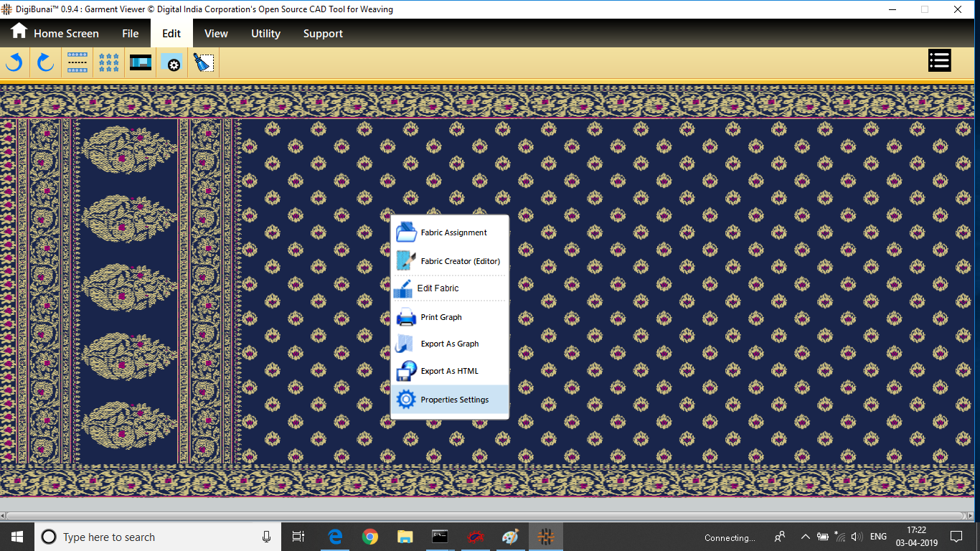
Task: Expand hidden system tray icons chevron
Action: tap(805, 537)
